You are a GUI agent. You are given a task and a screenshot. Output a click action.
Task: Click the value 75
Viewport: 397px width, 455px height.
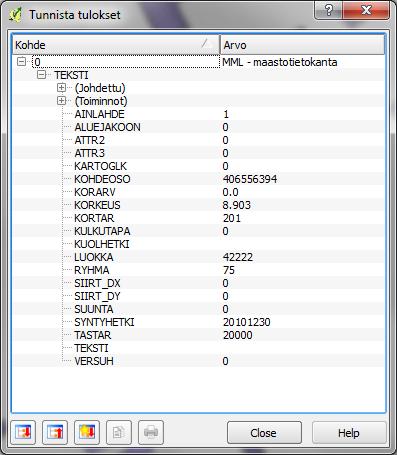[229, 270]
